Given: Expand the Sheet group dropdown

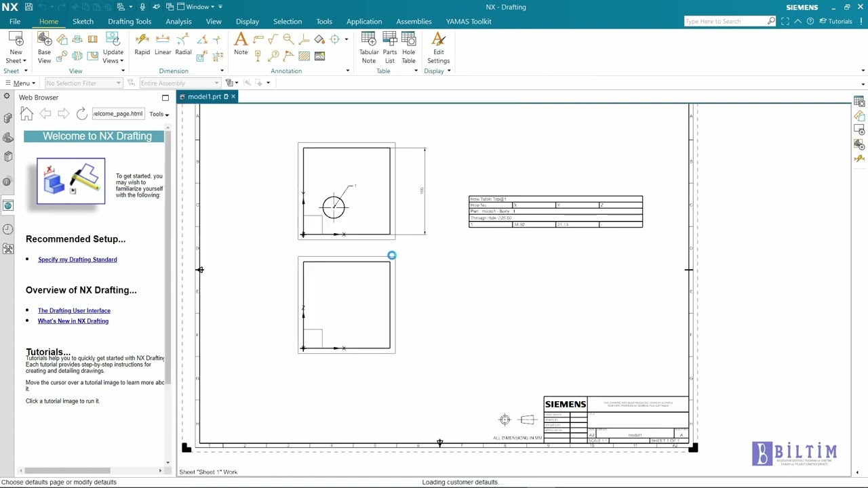Looking at the screenshot, I should click(26, 71).
